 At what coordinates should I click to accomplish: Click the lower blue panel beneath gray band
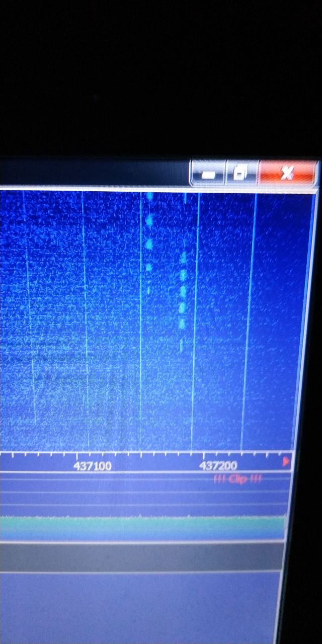[141, 604]
